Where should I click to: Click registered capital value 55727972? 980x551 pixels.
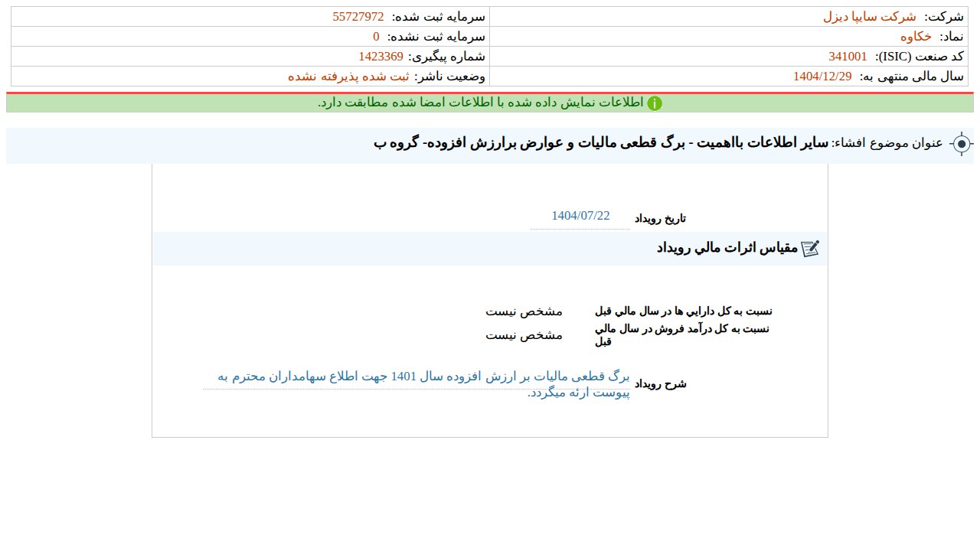[x=358, y=17]
